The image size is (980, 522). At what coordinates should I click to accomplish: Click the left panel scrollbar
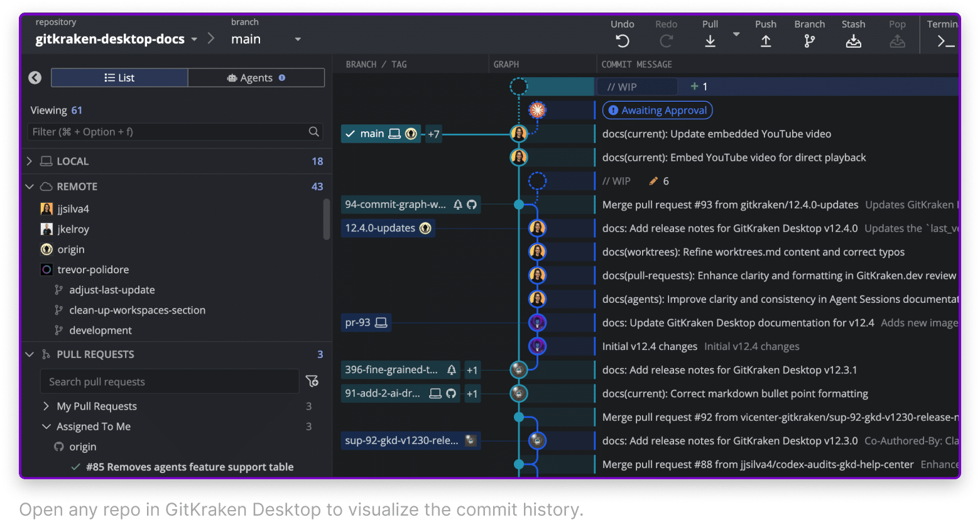point(327,219)
